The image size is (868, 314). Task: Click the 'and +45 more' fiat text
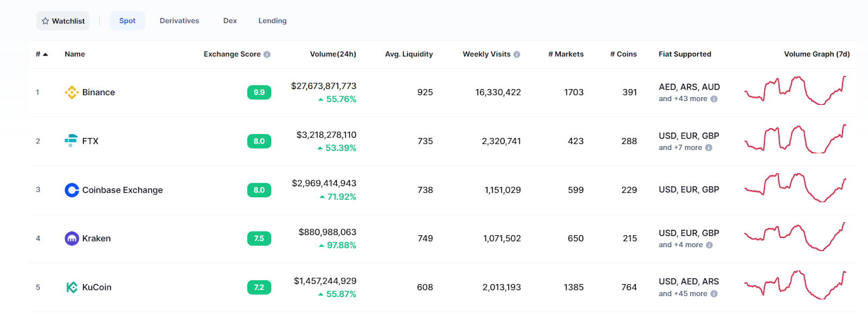pyautogui.click(x=683, y=294)
